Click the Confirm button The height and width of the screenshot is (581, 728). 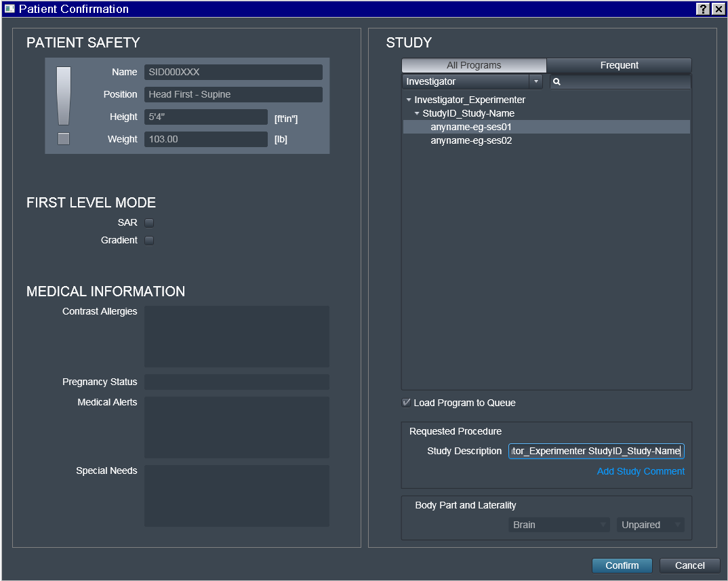tap(622, 565)
